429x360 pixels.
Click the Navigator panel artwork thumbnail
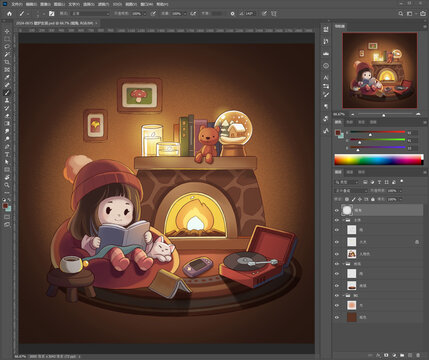[380, 70]
